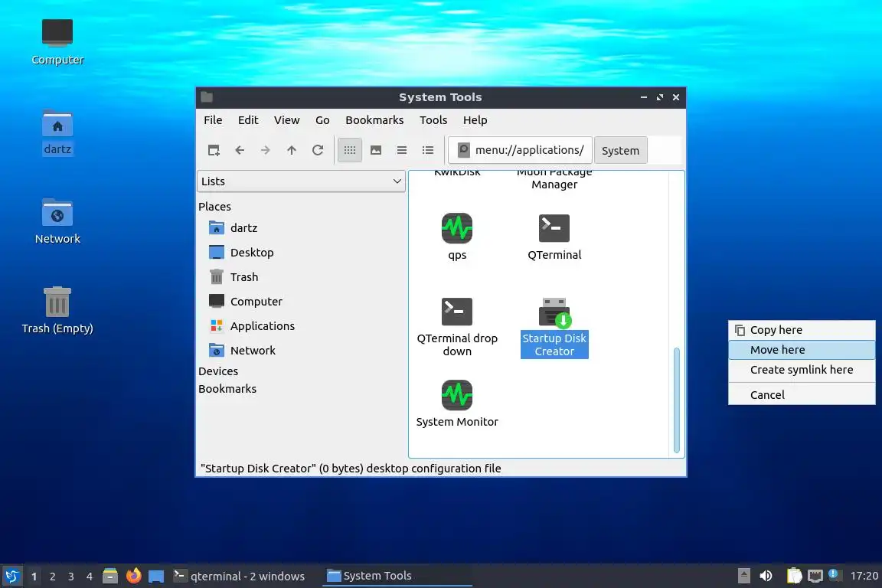This screenshot has width=882, height=588.
Task: Open the update notifier tray icon
Action: point(834,574)
